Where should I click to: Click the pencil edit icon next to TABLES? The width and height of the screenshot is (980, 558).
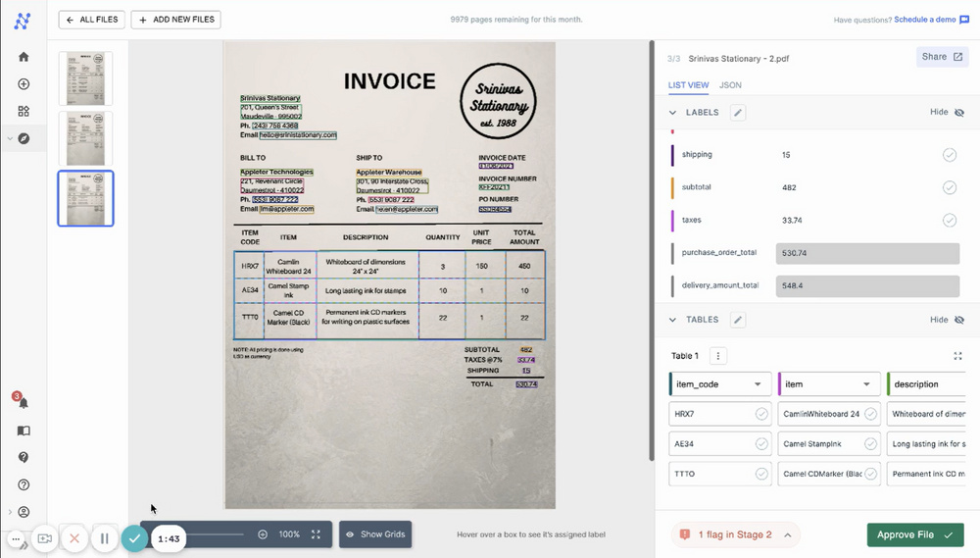(x=738, y=320)
